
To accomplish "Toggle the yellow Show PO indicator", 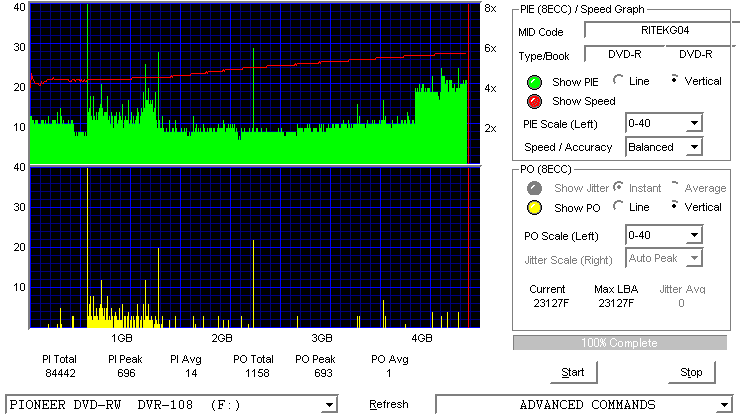I will [534, 208].
